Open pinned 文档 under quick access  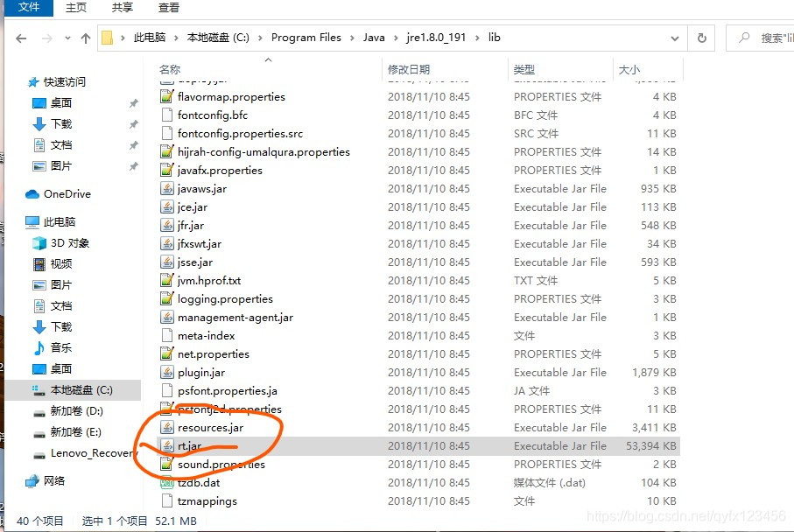[x=60, y=145]
